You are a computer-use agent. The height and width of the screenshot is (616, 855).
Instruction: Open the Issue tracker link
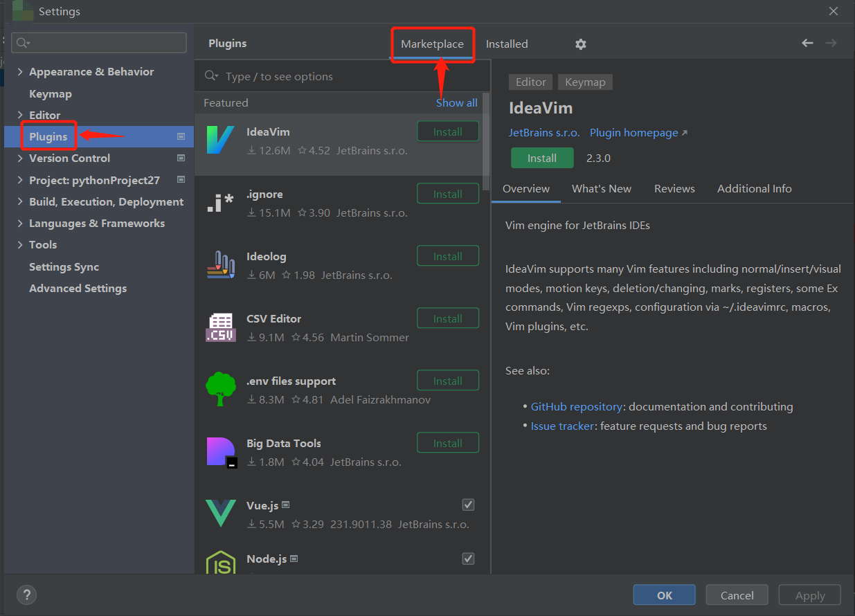(x=562, y=426)
